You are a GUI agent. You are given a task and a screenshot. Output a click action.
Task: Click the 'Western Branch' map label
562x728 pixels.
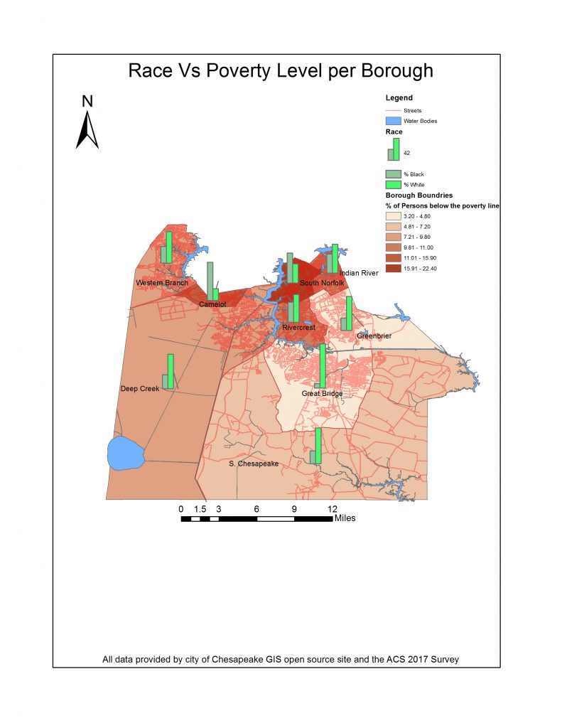coord(162,282)
